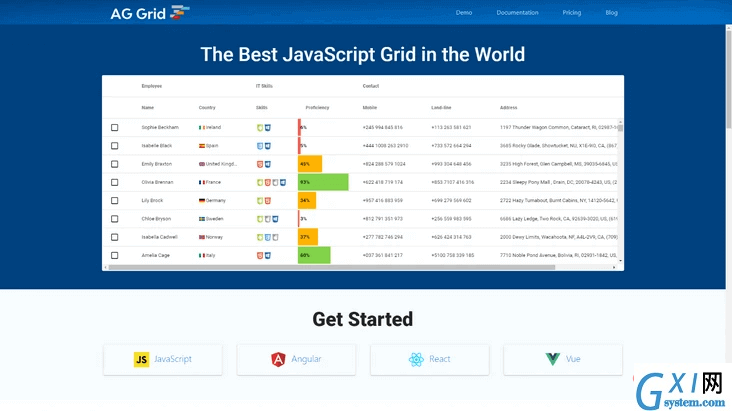This screenshot has height=411, width=732.
Task: Click the Skills column header
Action: point(261,107)
